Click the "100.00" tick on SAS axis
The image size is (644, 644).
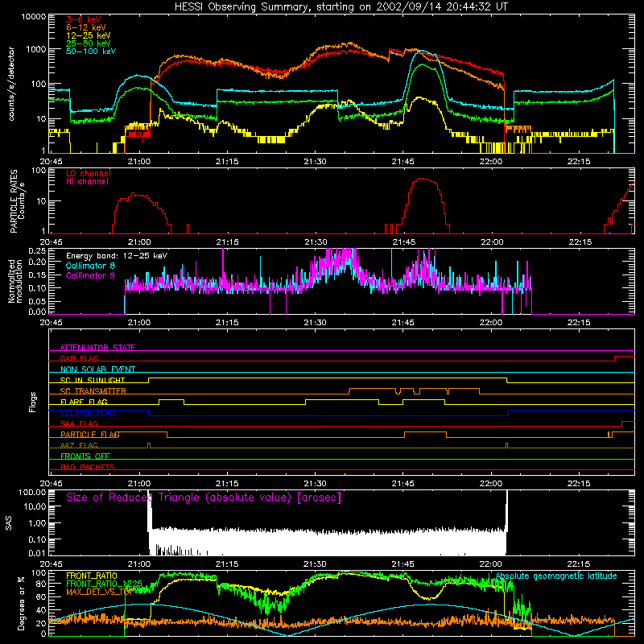[32, 492]
